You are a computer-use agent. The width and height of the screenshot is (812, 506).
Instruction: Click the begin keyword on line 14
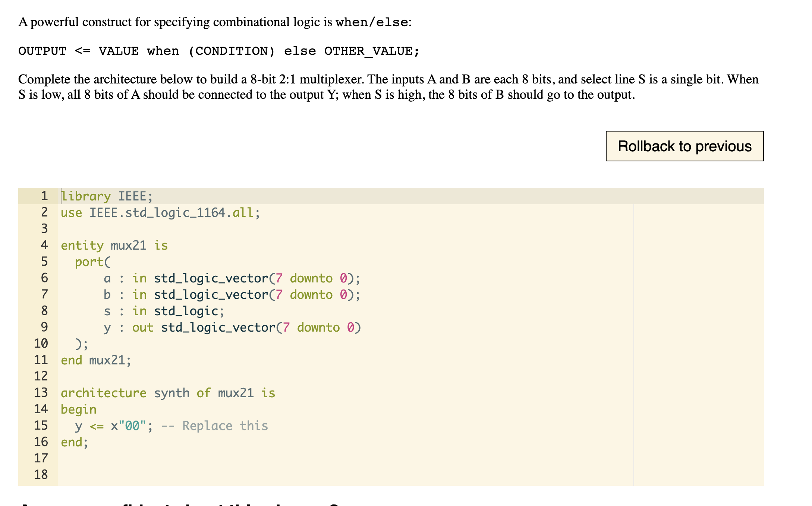coord(78,409)
